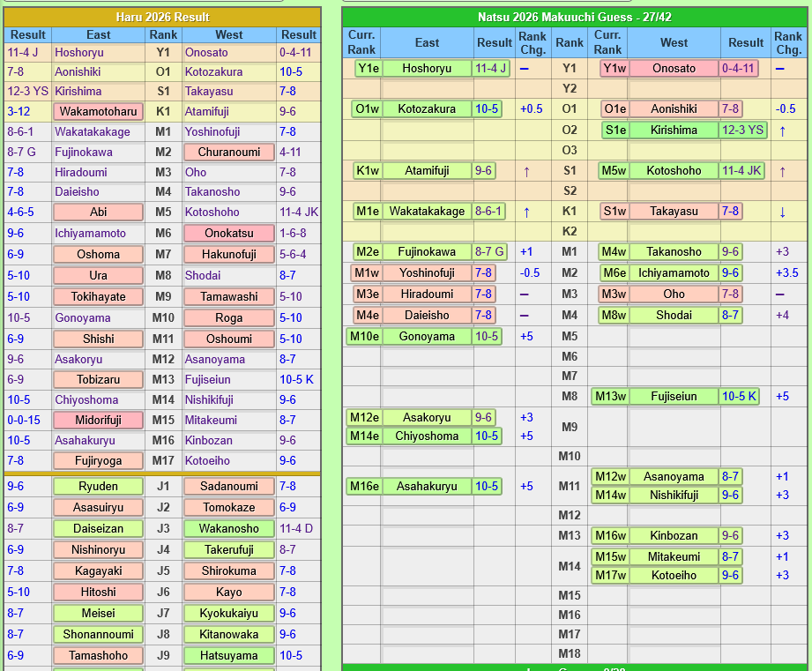812x671 pixels.
Task: Select placed Onosato at Y1 West in Guess
Action: 679,69
